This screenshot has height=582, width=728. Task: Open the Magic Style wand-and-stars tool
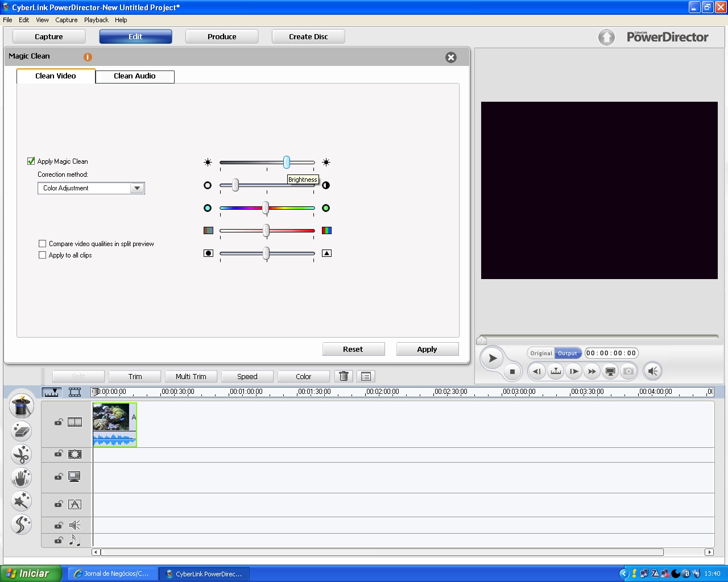22,501
